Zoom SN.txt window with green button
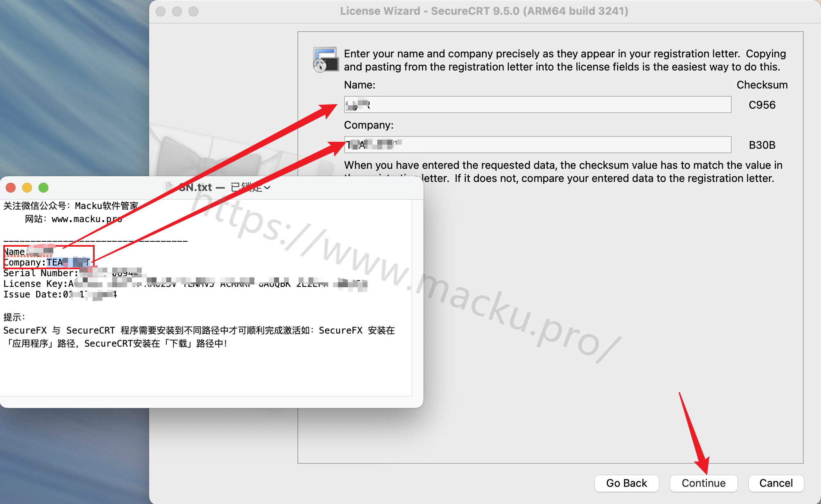The height and width of the screenshot is (504, 821). click(43, 188)
